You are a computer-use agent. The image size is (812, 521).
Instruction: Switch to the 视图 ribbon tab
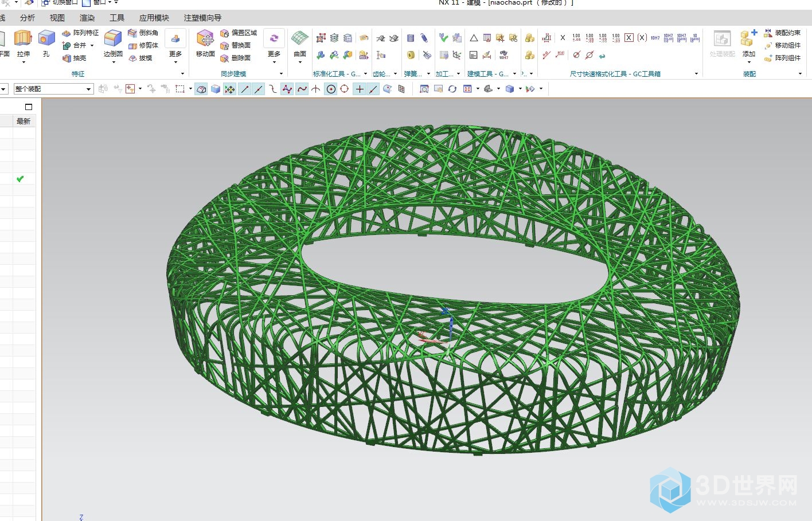57,18
